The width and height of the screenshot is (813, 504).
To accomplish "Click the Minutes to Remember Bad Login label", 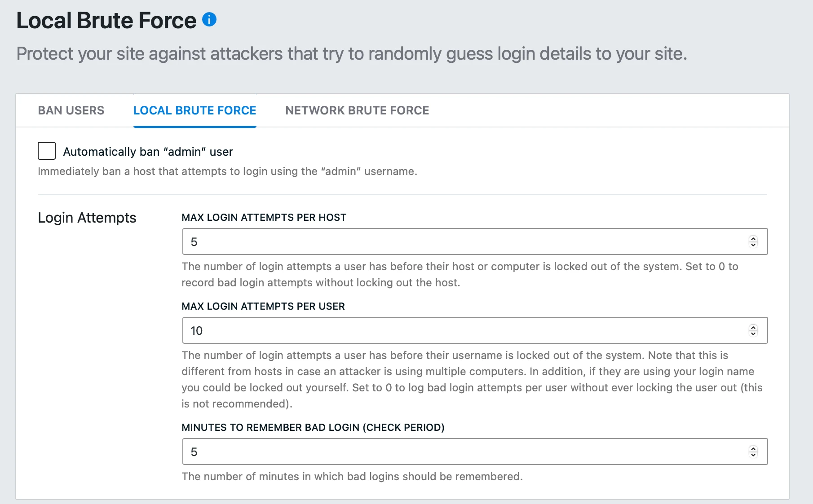I will coord(313,428).
